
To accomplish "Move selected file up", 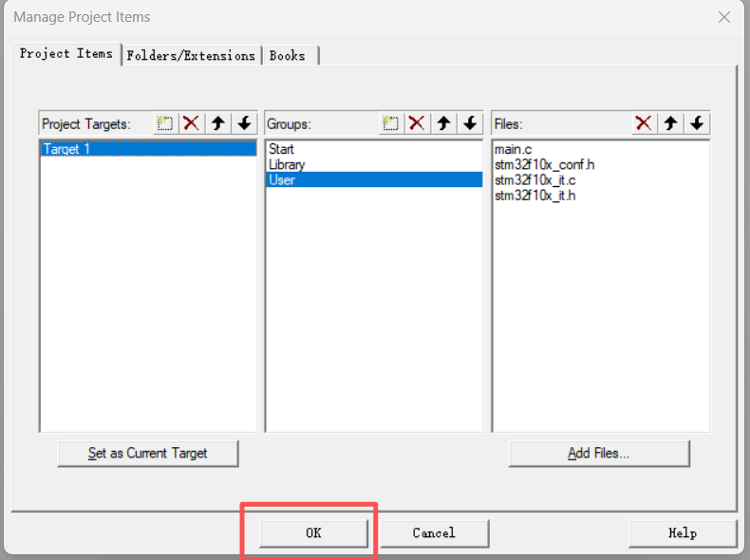I will point(670,123).
